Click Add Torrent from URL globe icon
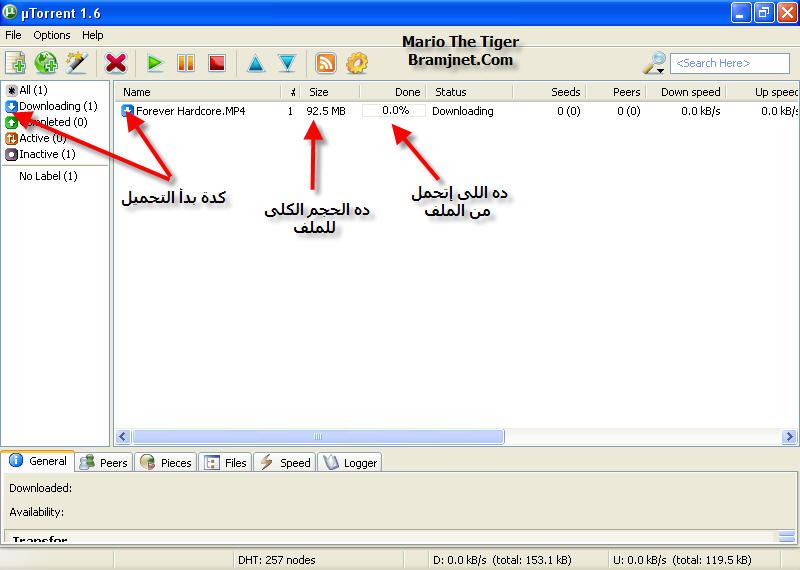This screenshot has height=570, width=800. click(x=46, y=63)
